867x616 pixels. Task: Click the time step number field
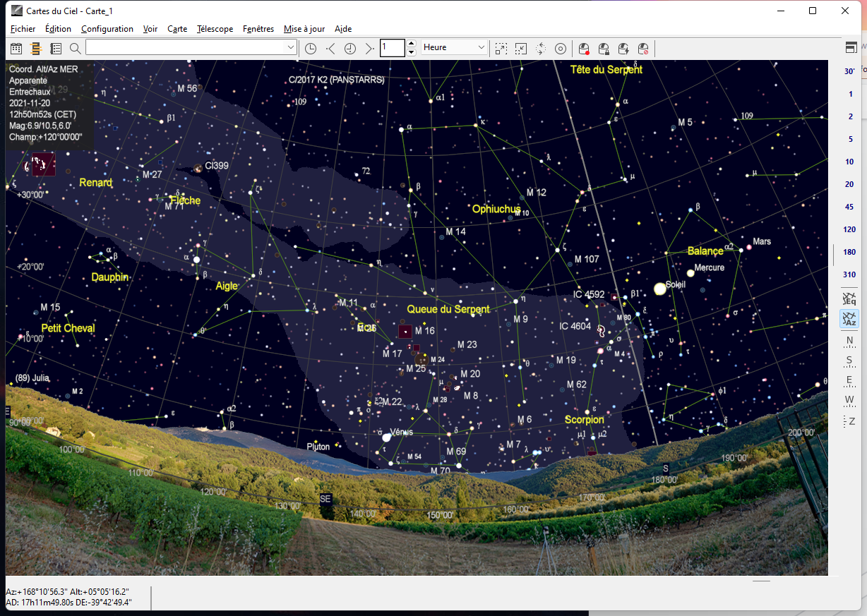pyautogui.click(x=393, y=48)
